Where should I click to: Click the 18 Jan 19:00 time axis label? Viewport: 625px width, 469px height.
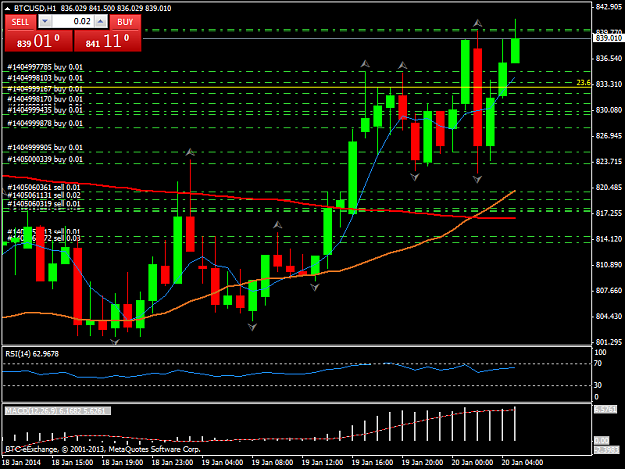coord(122,463)
